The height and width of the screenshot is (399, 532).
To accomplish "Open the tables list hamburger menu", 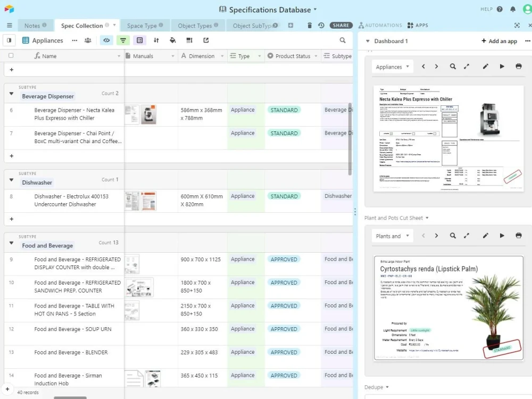I will coord(10,26).
